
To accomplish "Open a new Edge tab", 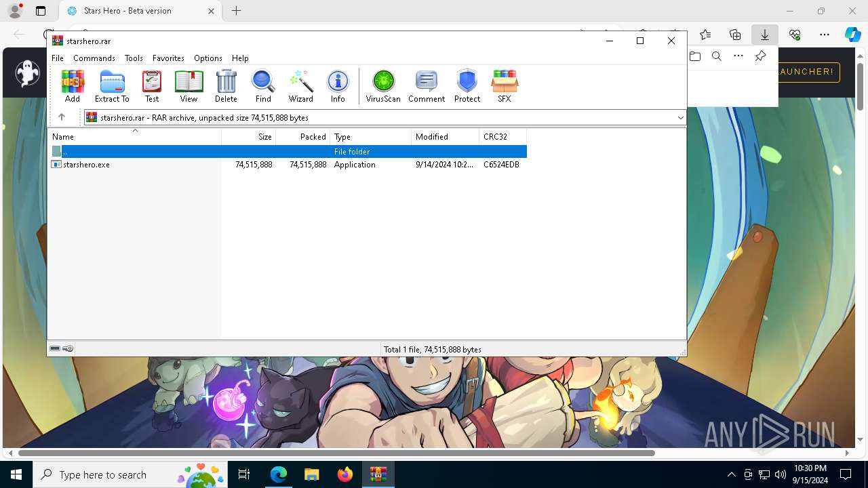I will coord(236,11).
